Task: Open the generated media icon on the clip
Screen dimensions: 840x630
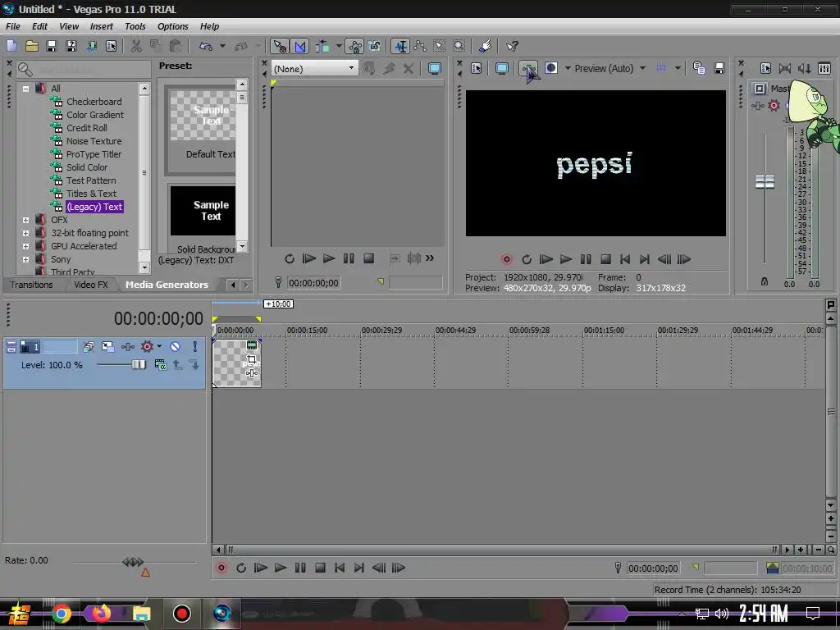Action: tap(252, 345)
